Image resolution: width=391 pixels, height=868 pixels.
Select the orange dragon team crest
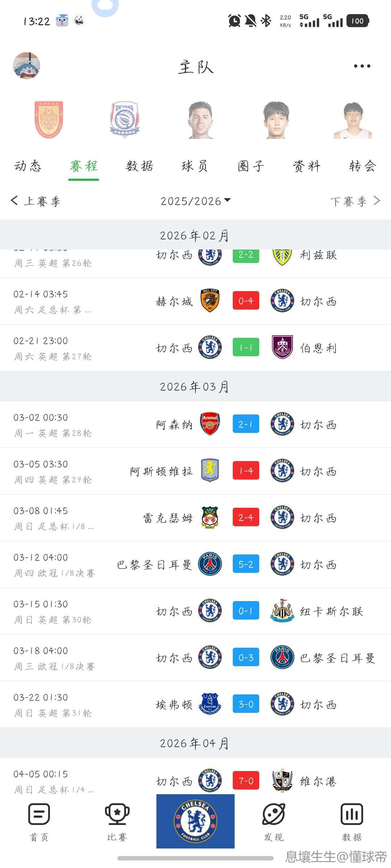(49, 120)
